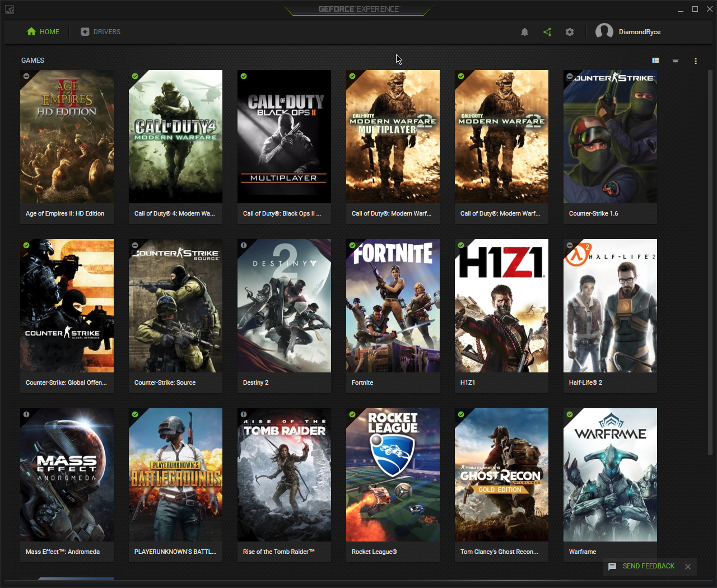
Task: Go to the HOME tab
Action: point(43,32)
